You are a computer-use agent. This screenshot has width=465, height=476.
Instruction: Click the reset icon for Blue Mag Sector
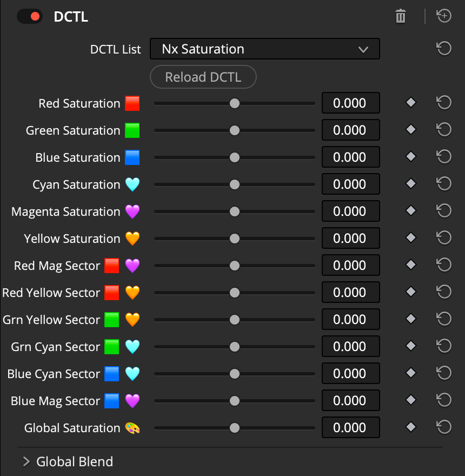(444, 400)
